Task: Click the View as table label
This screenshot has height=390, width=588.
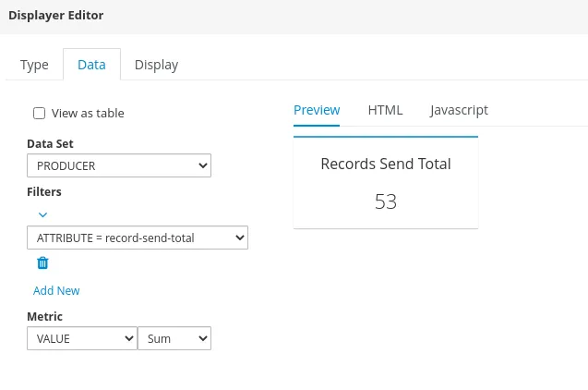Action: click(88, 113)
